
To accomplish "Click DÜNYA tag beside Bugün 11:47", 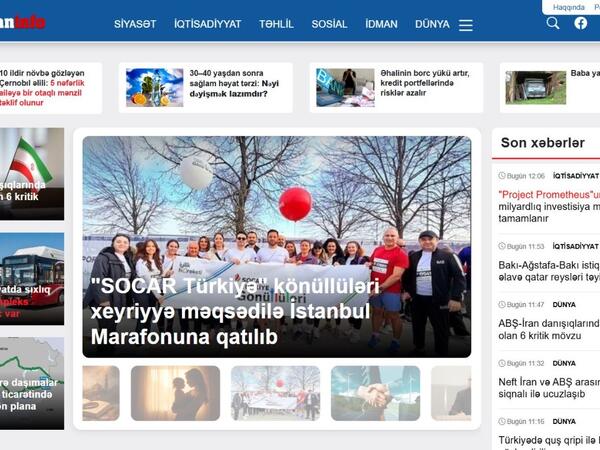I will tap(564, 305).
